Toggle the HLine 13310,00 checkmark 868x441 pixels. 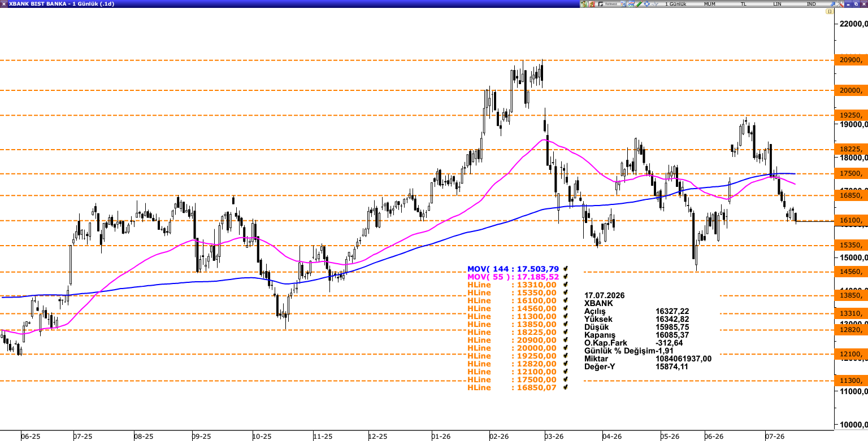565,285
